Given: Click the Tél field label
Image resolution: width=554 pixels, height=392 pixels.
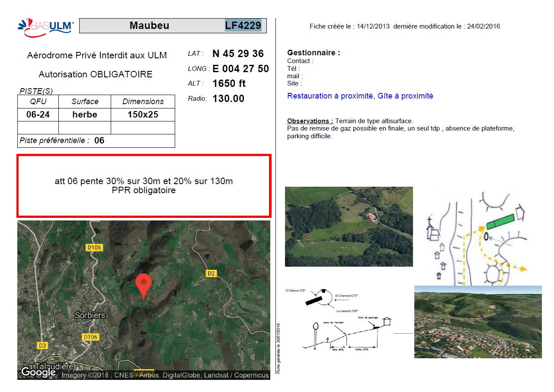Looking at the screenshot, I should [293, 68].
